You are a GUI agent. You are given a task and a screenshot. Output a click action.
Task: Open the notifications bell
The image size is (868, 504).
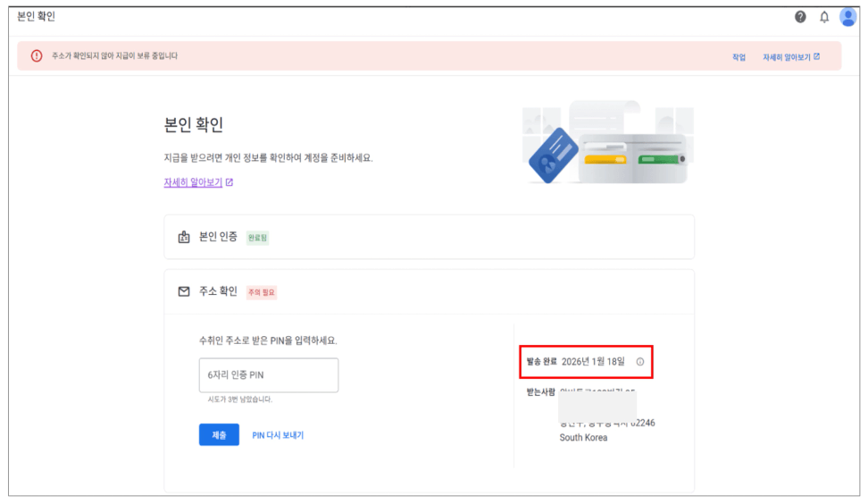click(823, 17)
